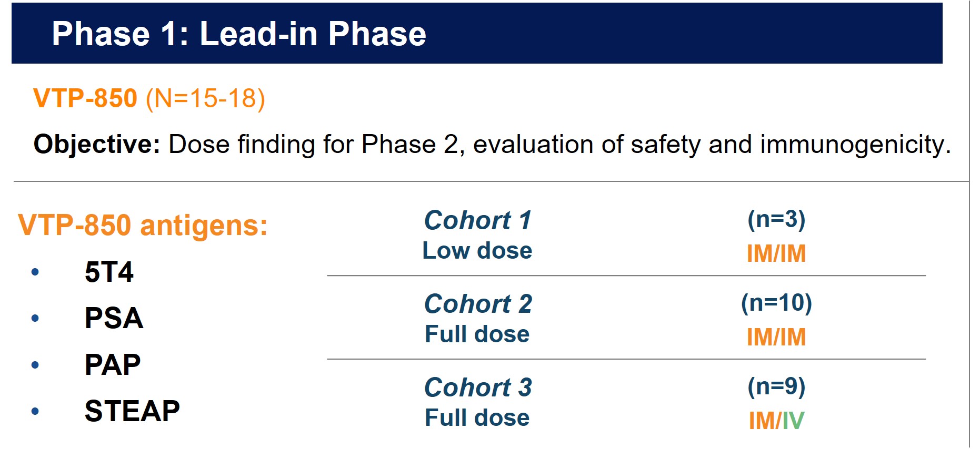The height and width of the screenshot is (449, 980).
Task: Click the bullet point beside 5T4
Action: coord(35,272)
